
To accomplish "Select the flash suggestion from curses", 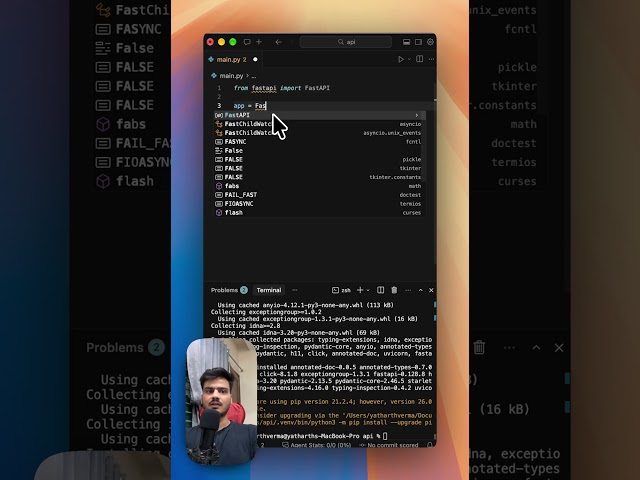I will 320,212.
